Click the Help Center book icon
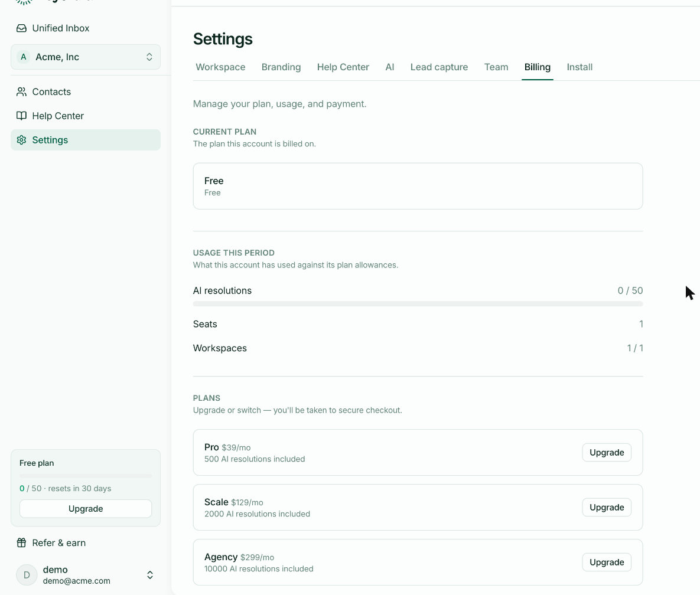 [x=21, y=116]
